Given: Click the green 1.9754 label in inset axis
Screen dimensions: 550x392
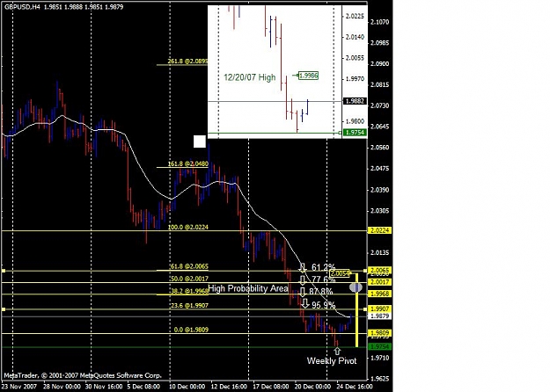Looking at the screenshot, I should 355,133.
